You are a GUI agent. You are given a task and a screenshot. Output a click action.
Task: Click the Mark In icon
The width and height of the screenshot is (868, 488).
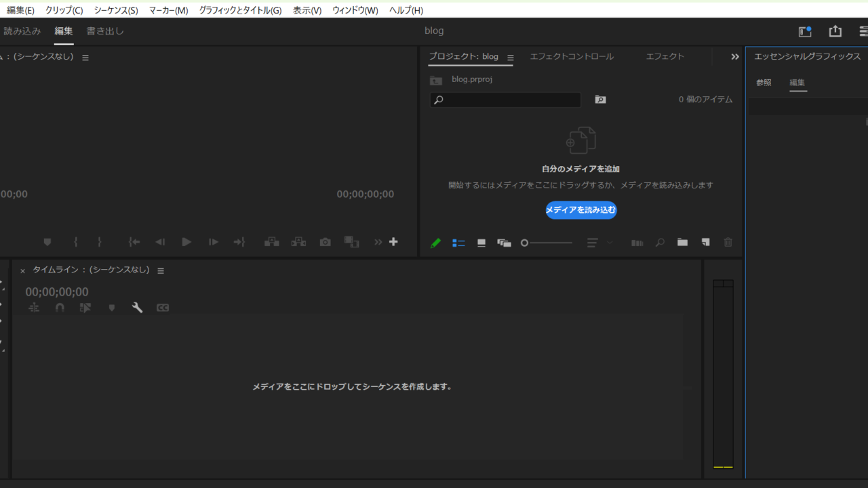pyautogui.click(x=76, y=242)
